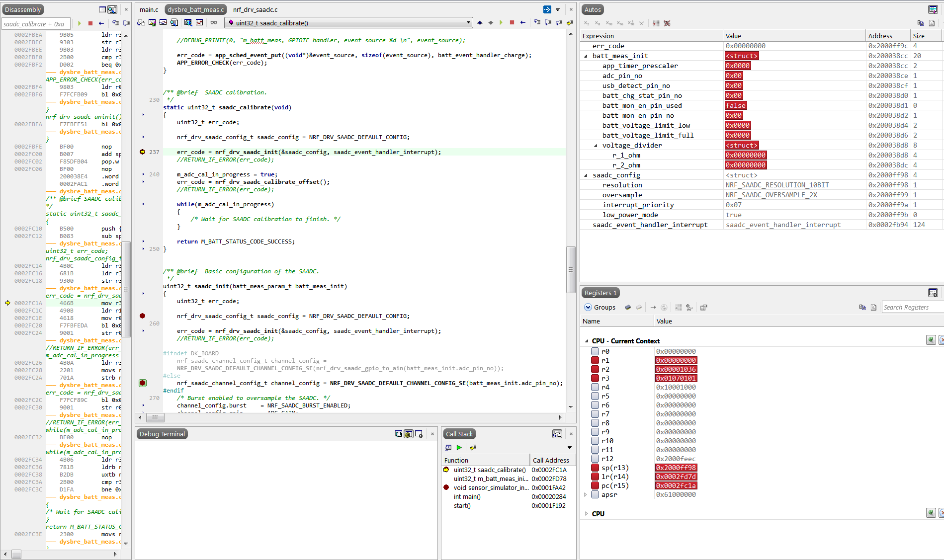The image size is (944, 560).
Task: Select decimal x10 display format in Autos
Action: (x=608, y=23)
